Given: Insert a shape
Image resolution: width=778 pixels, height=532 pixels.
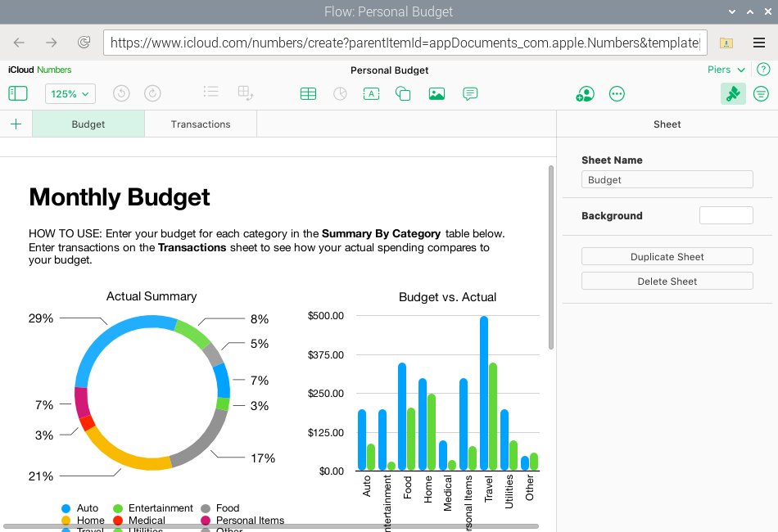Looking at the screenshot, I should (x=403, y=93).
